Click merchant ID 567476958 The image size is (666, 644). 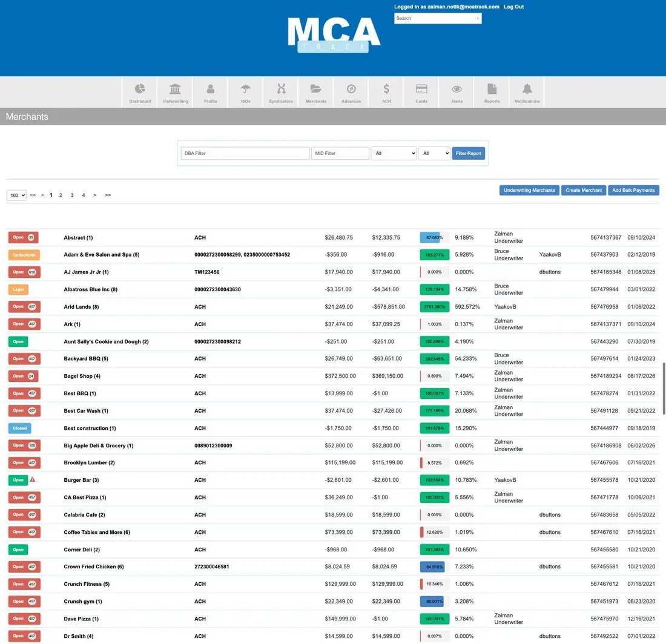pyautogui.click(x=604, y=306)
